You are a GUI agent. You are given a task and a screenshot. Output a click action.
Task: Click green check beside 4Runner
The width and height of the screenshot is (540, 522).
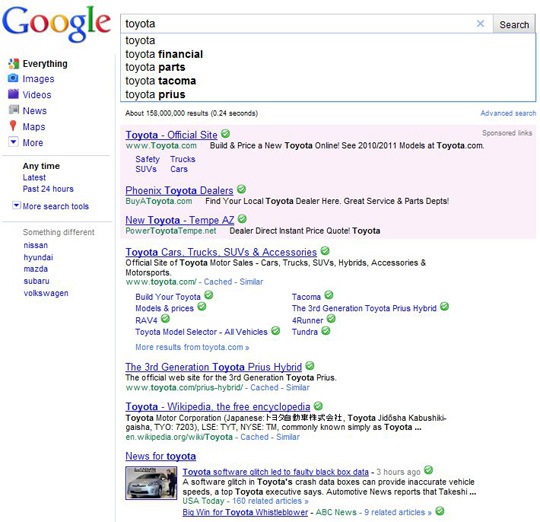(331, 319)
